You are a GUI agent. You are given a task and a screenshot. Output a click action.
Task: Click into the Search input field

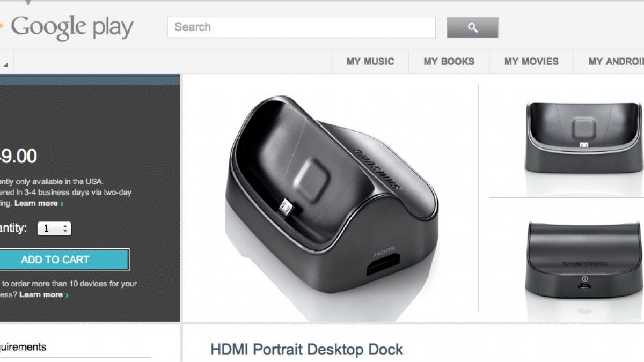pyautogui.click(x=301, y=27)
